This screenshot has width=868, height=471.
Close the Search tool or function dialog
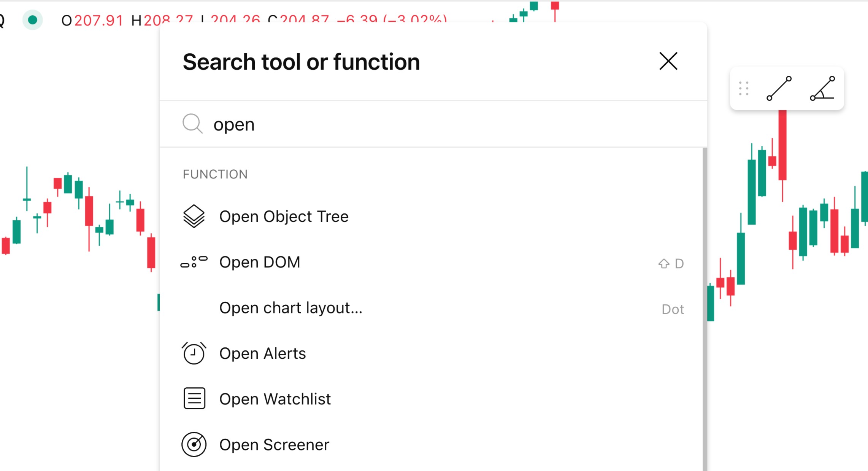point(668,61)
